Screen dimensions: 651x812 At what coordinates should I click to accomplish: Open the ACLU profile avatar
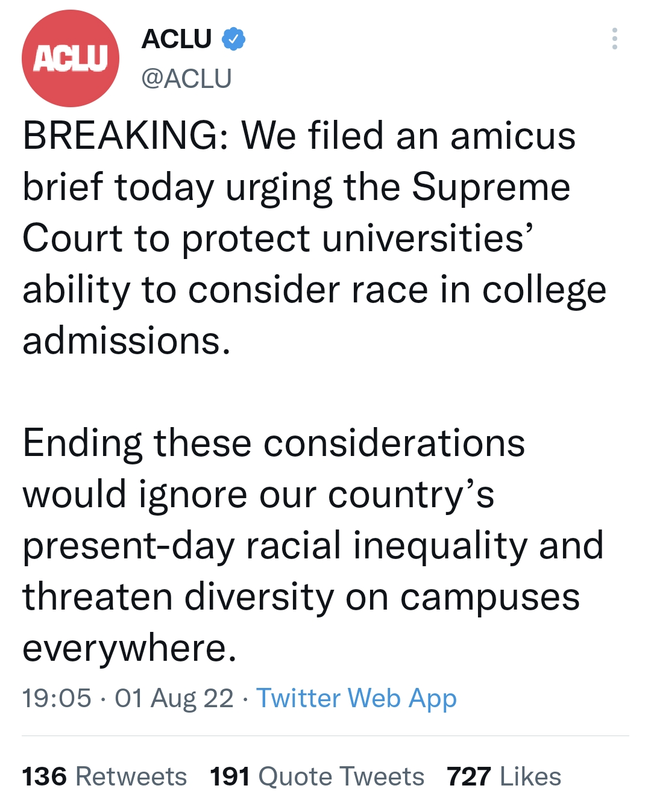tap(71, 58)
